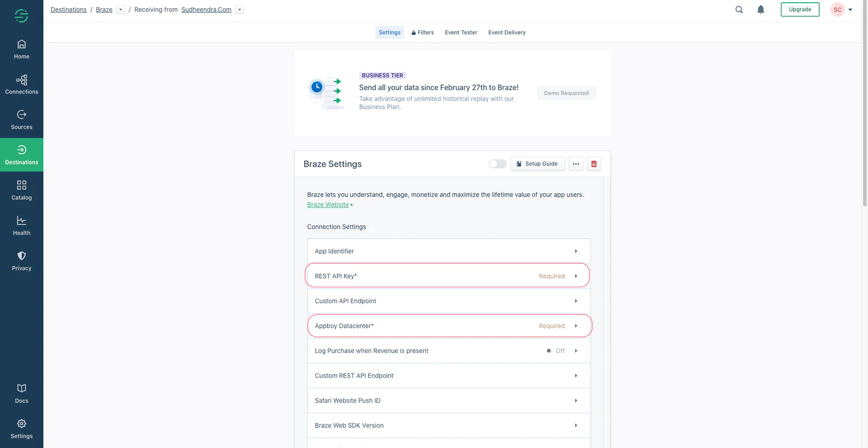Switch to the Event Delivery tab
This screenshot has width=868, height=448.
click(x=507, y=33)
